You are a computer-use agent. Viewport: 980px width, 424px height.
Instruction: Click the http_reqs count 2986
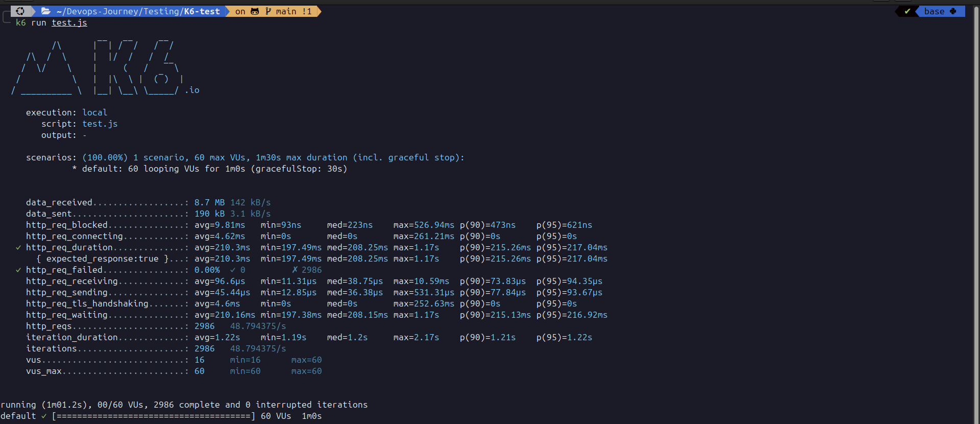pos(204,326)
